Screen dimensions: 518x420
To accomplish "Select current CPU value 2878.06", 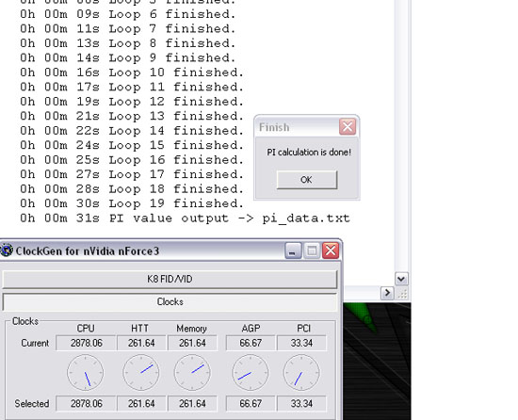I will (86, 343).
